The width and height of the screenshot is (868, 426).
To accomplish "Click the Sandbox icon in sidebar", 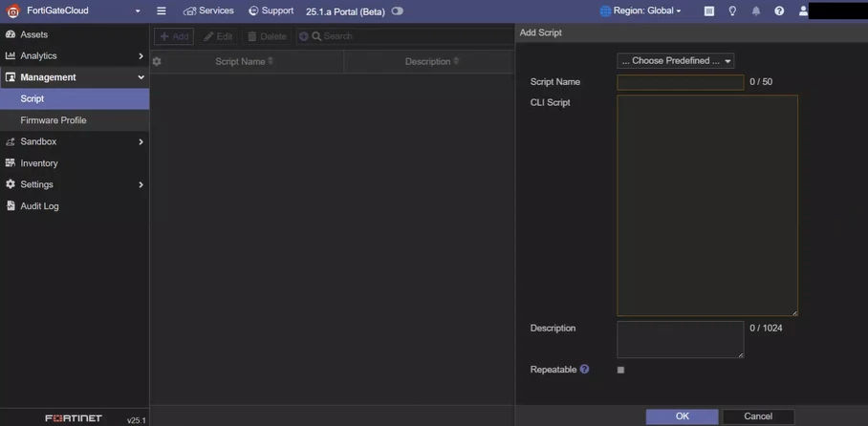I will [x=10, y=141].
